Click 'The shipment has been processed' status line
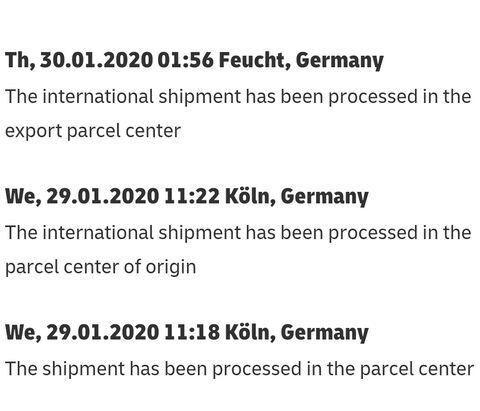480x411 pixels. tap(239, 369)
